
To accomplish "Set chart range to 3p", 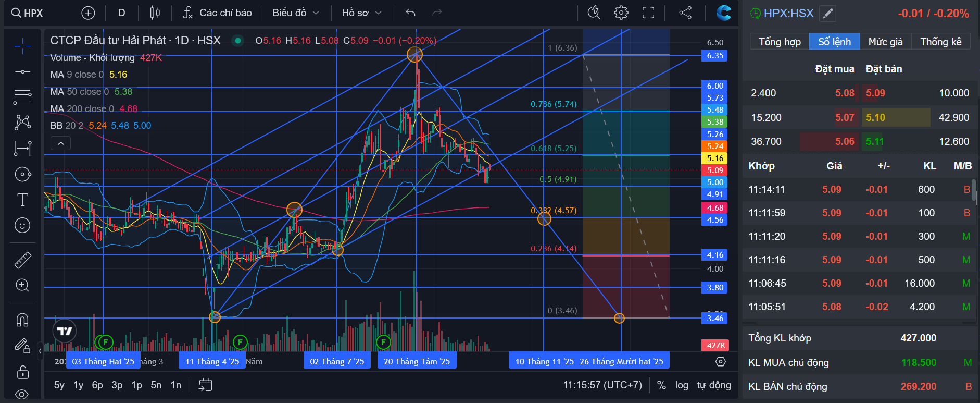I will (117, 385).
